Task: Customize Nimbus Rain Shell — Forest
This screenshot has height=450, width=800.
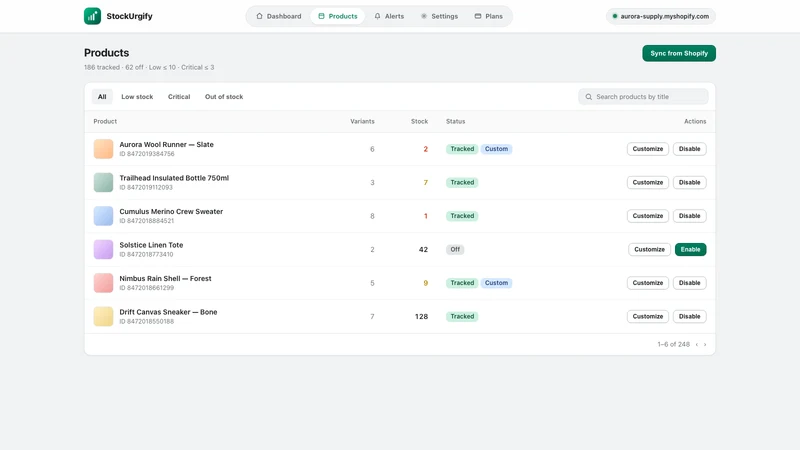Action: coord(647,283)
